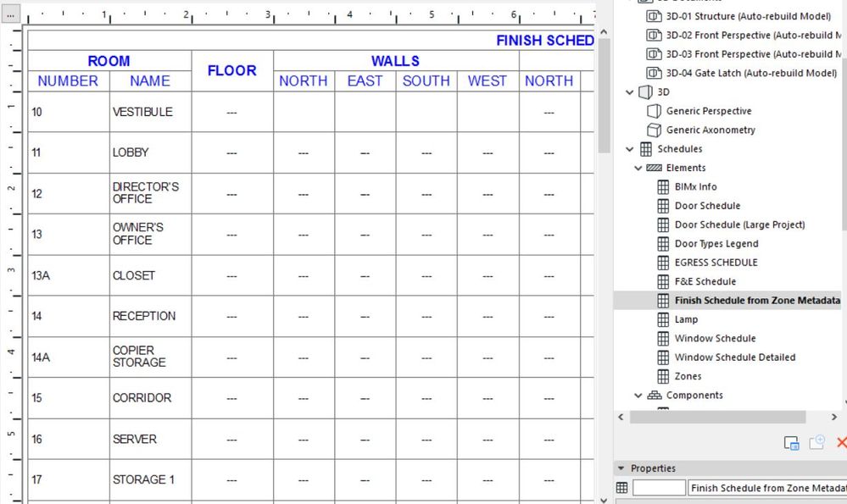Collapse the 3D folder in navigator

pyautogui.click(x=629, y=92)
